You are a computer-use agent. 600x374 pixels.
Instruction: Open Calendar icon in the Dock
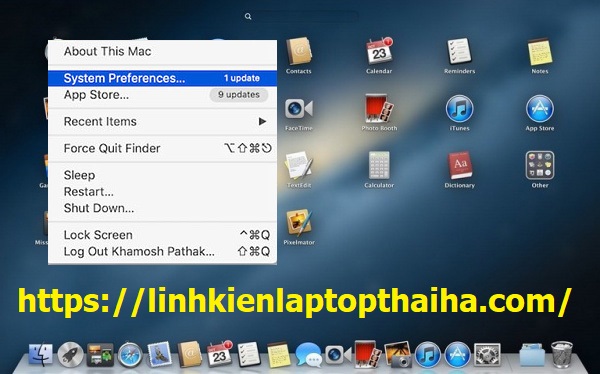(219, 354)
